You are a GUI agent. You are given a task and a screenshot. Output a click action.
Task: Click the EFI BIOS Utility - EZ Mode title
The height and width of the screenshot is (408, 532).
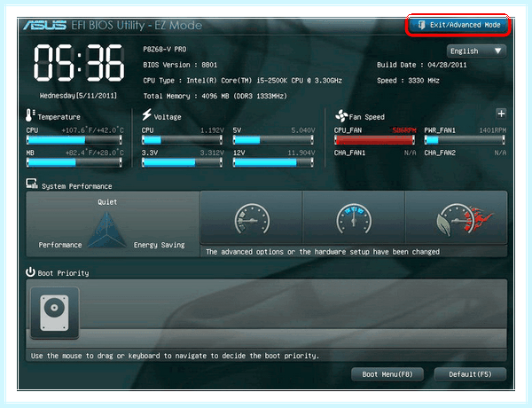pyautogui.click(x=137, y=25)
